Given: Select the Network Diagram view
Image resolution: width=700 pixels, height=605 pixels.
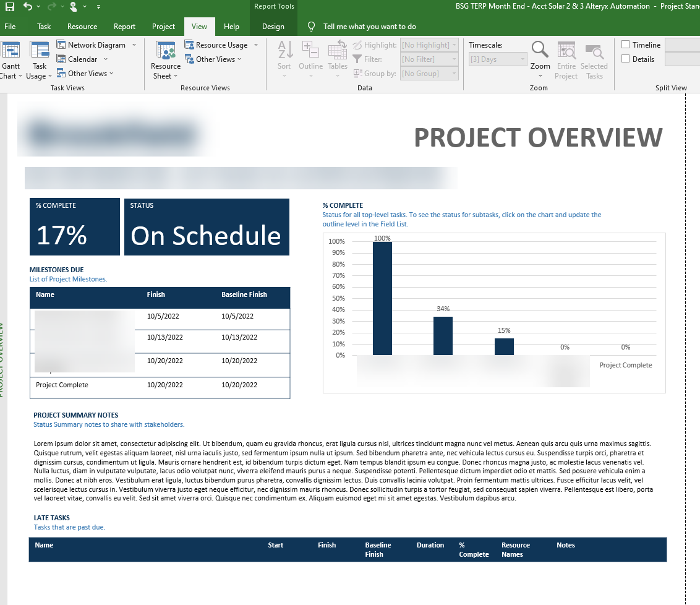Looking at the screenshot, I should [x=92, y=45].
